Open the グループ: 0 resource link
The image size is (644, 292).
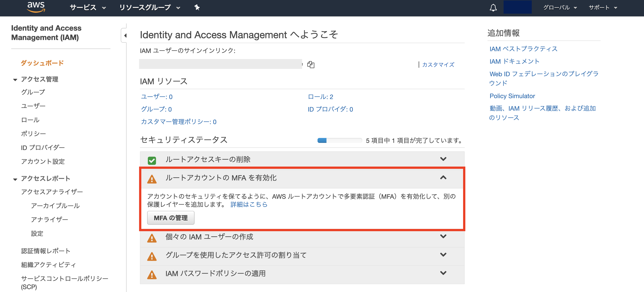(x=156, y=109)
